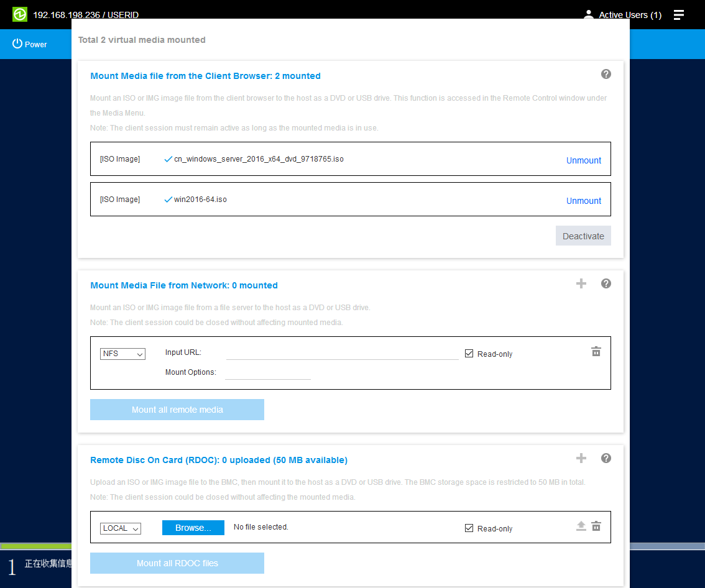Screen dimensions: 705x588
Task: Open Active Users list
Action: click(x=623, y=15)
